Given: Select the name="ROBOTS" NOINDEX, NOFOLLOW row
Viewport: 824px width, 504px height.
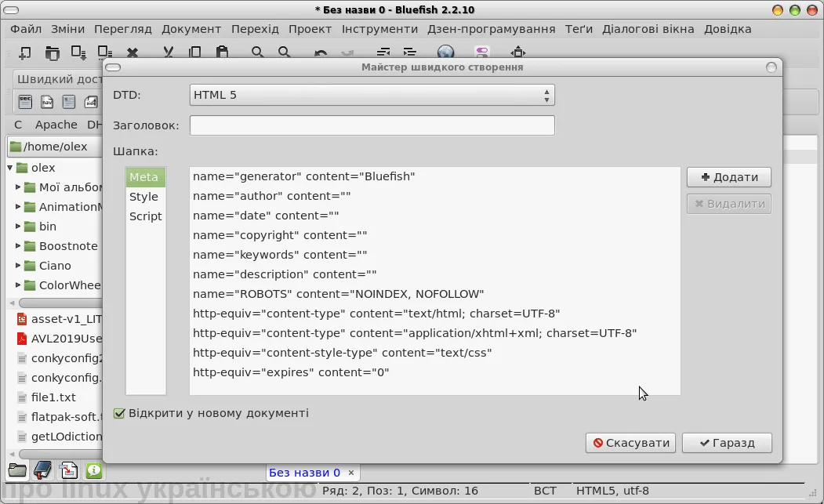Looking at the screenshot, I should tap(434, 294).
